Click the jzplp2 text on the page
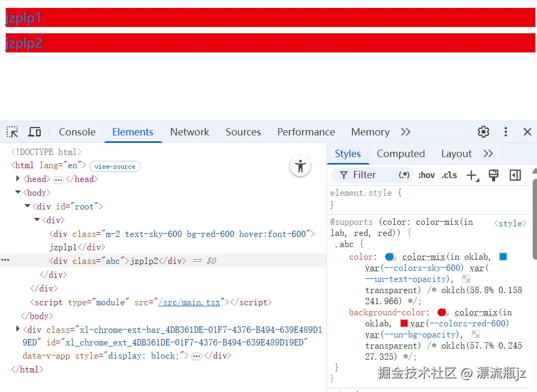The width and height of the screenshot is (537, 392). coord(23,43)
